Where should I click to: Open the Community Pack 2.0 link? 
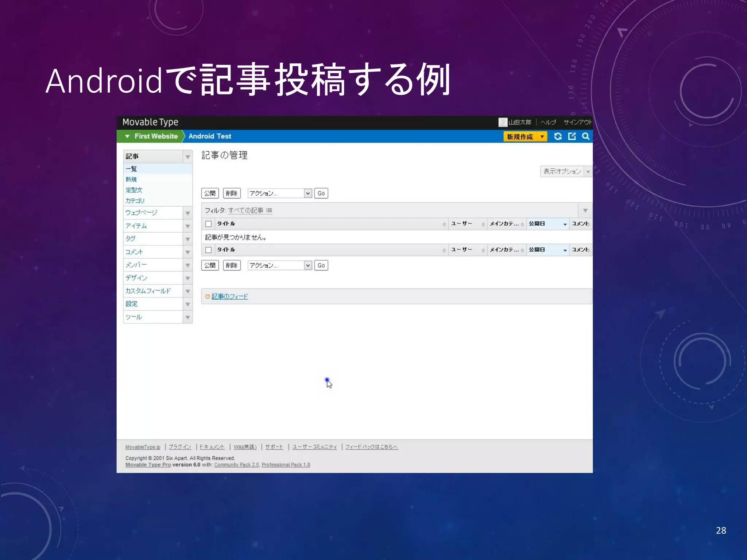tap(236, 465)
